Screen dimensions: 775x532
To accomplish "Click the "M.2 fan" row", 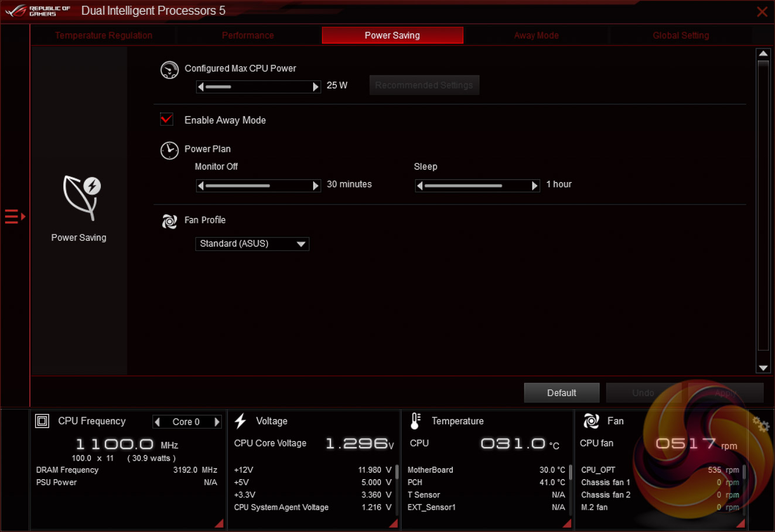I will (x=660, y=507).
